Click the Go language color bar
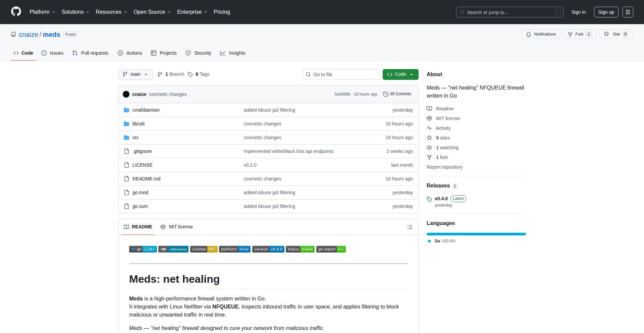 [x=476, y=234]
